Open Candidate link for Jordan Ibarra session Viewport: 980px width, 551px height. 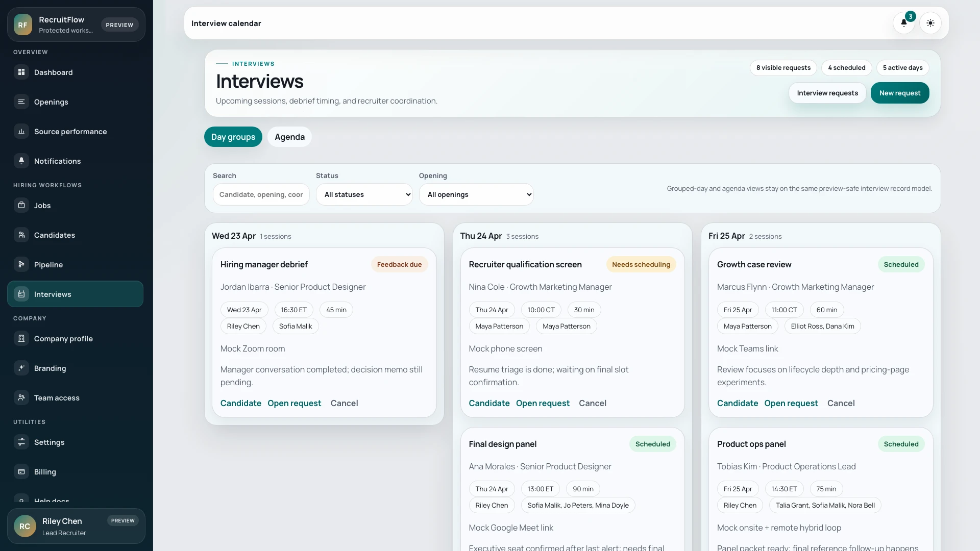[x=241, y=403]
